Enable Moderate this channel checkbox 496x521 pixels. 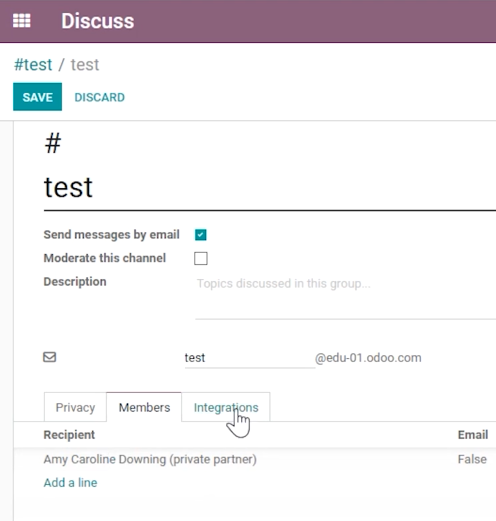[x=201, y=258]
